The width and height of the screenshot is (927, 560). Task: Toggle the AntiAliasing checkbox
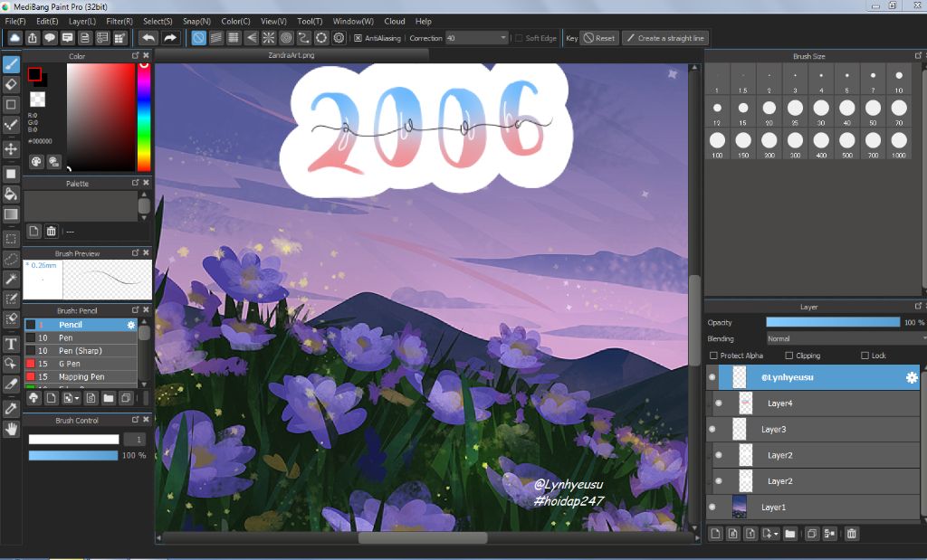358,38
